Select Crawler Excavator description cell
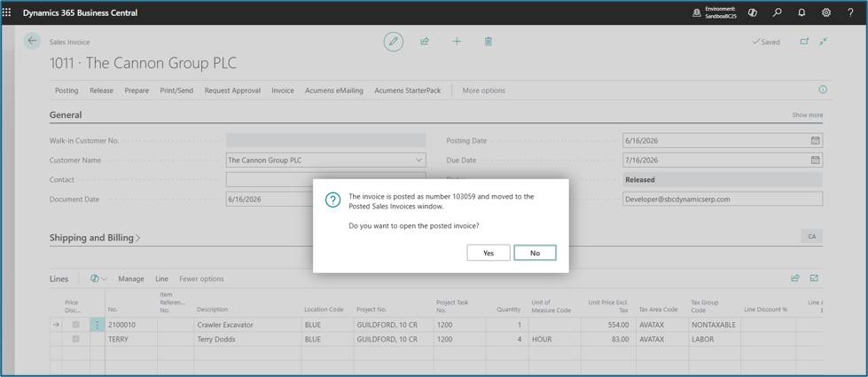868x377 pixels. coord(247,325)
